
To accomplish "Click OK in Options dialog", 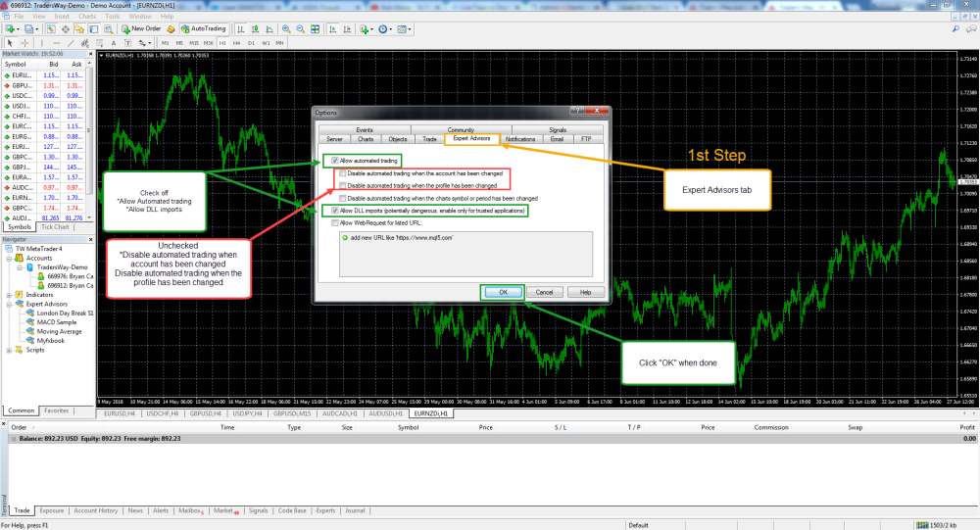I will click(x=503, y=292).
